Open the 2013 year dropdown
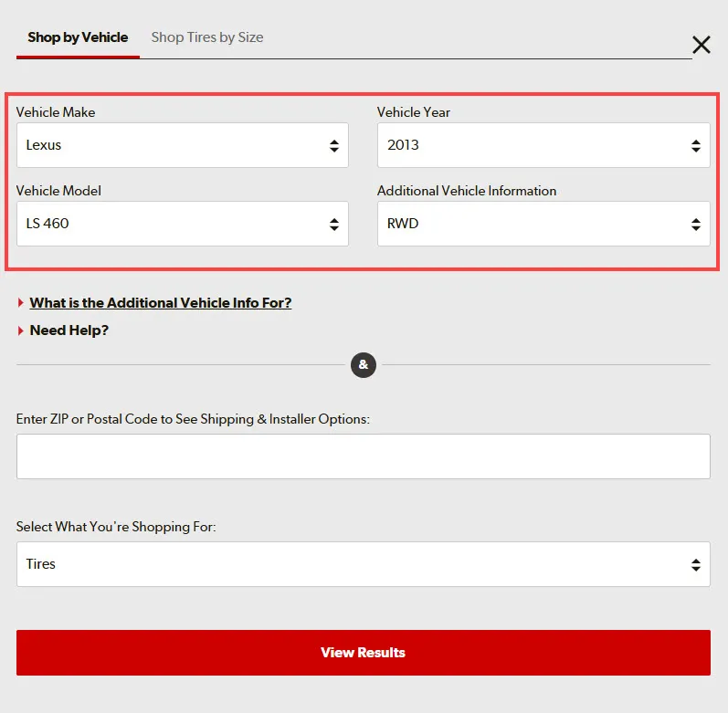728x713 pixels. click(543, 145)
